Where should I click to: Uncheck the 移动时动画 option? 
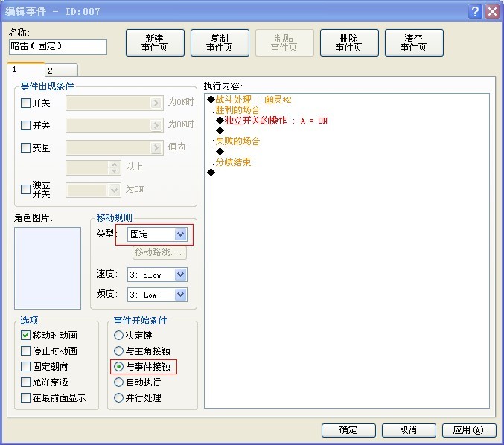click(x=25, y=335)
